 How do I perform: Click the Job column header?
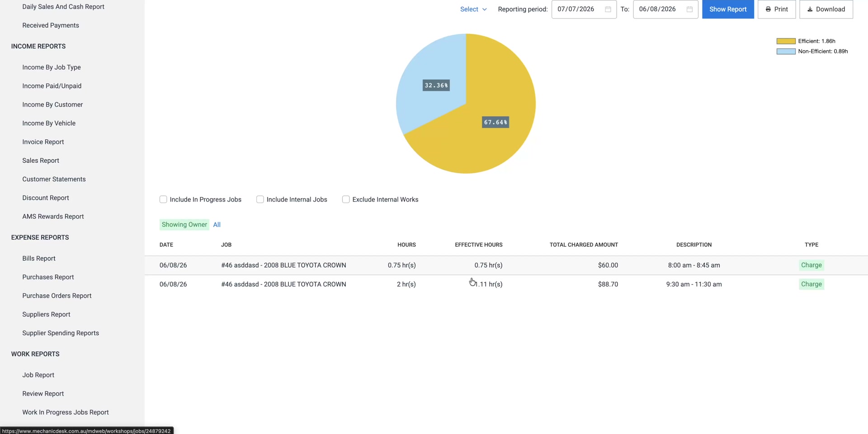pos(226,245)
